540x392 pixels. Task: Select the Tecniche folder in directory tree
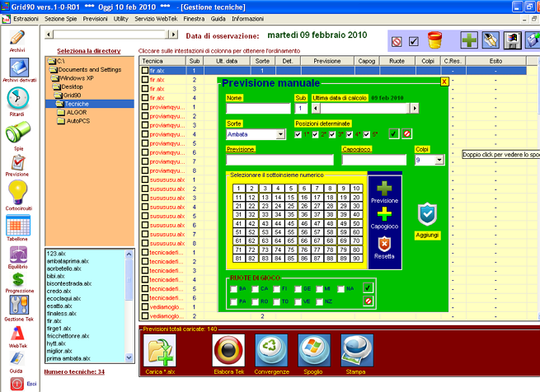coord(77,104)
